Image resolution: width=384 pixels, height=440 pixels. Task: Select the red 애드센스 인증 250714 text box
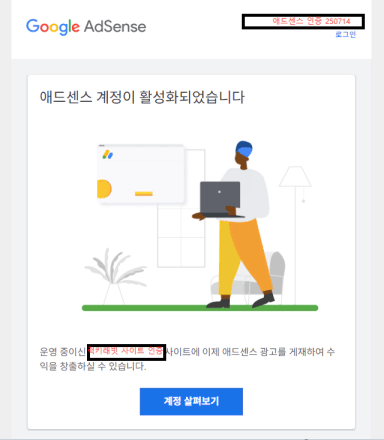point(303,22)
